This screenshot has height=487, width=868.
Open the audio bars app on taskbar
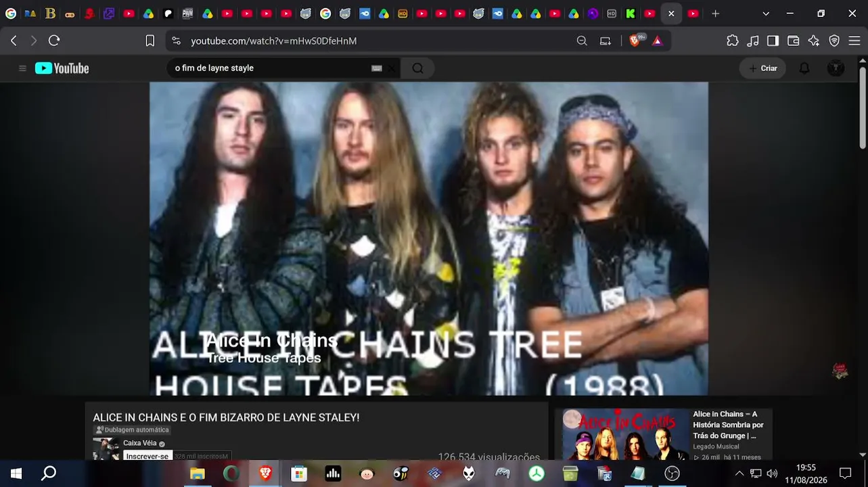[x=333, y=473]
